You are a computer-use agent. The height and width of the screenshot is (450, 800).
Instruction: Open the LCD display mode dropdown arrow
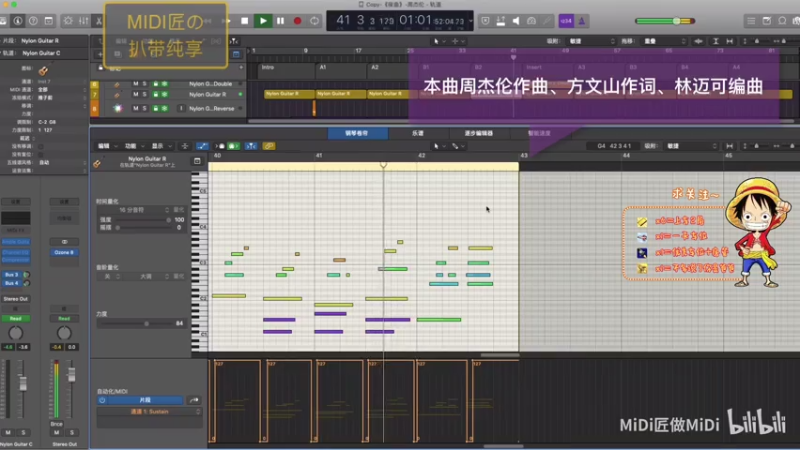(x=470, y=21)
